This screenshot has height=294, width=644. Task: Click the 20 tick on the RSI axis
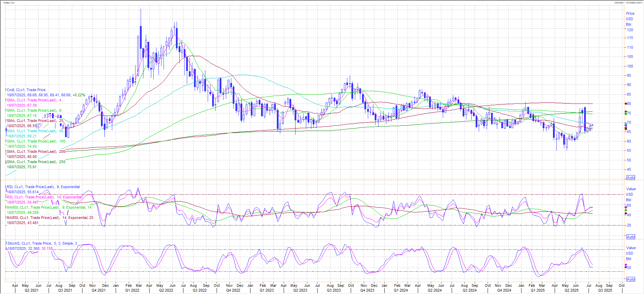tap(629, 225)
